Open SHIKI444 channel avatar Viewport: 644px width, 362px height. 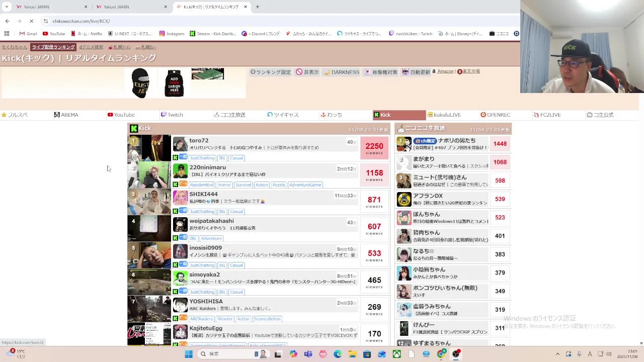click(180, 198)
